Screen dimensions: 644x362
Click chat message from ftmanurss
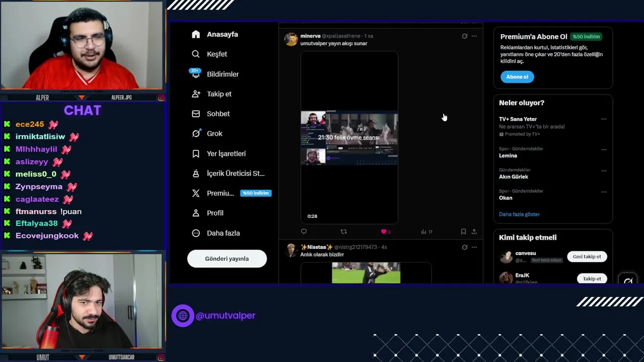[x=48, y=212]
